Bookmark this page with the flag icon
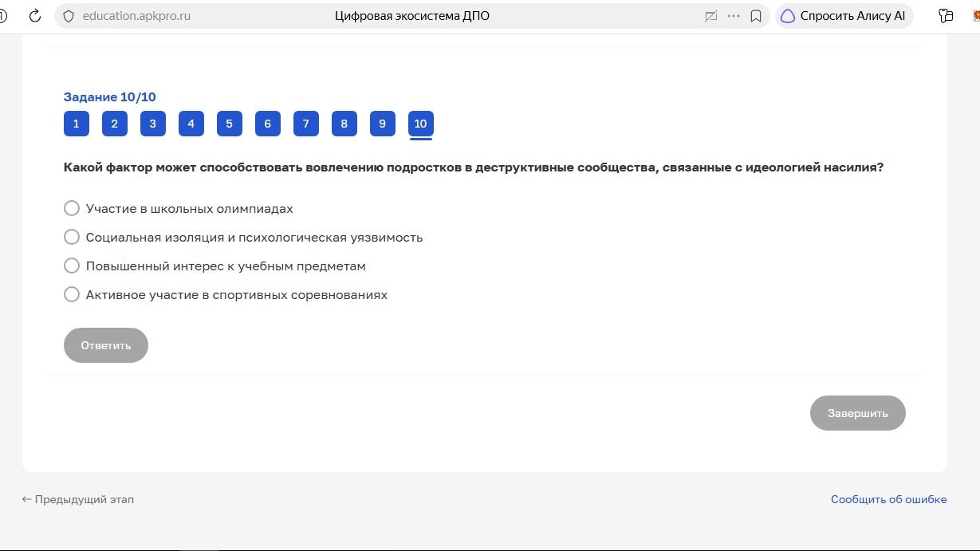The image size is (980, 551). [756, 16]
